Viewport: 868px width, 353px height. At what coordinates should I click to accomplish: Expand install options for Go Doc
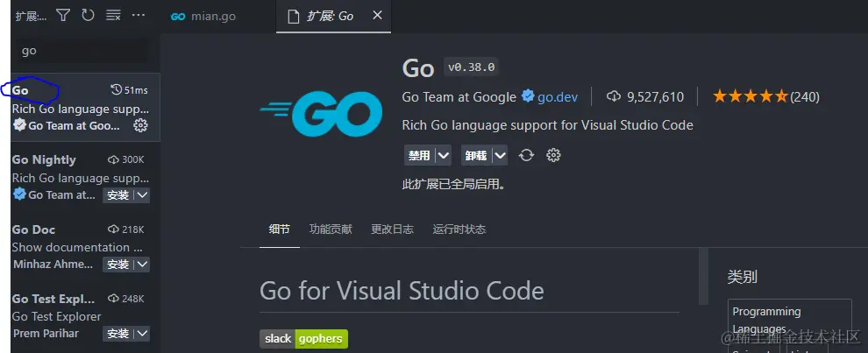coord(142,265)
